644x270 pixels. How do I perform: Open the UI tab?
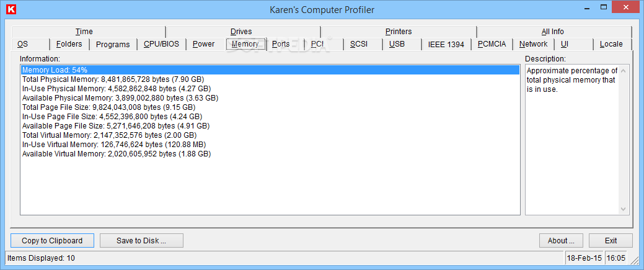(x=573, y=44)
